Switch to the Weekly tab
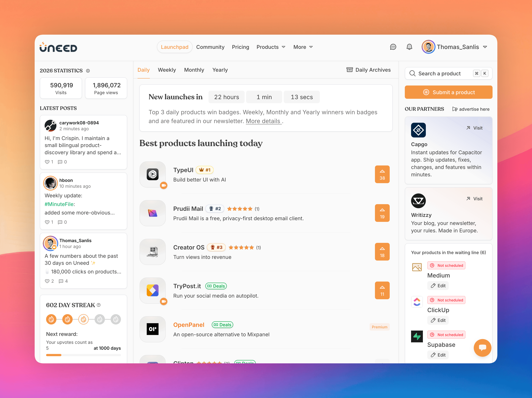 coord(167,70)
